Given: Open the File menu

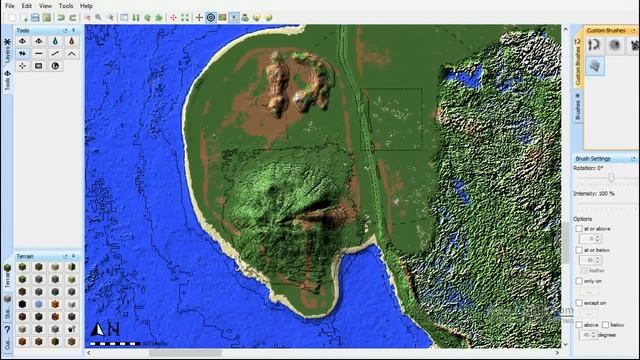Looking at the screenshot, I should (9, 6).
